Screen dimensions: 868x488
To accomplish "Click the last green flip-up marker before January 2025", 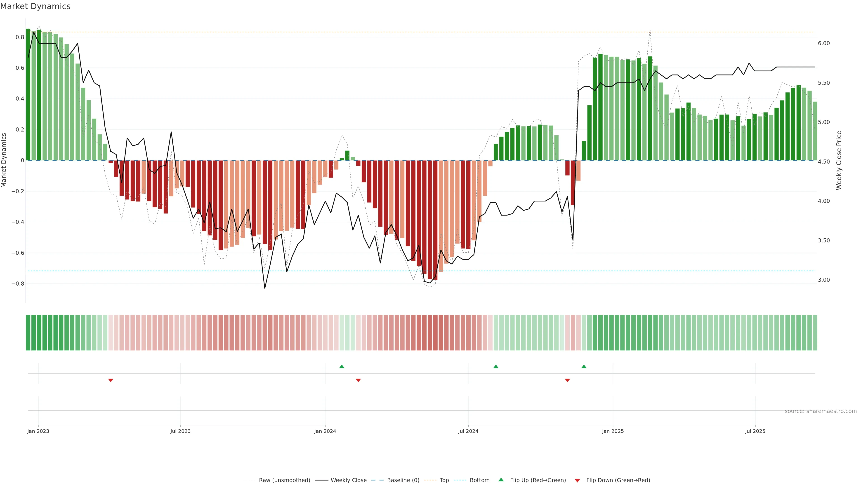I will coord(584,366).
